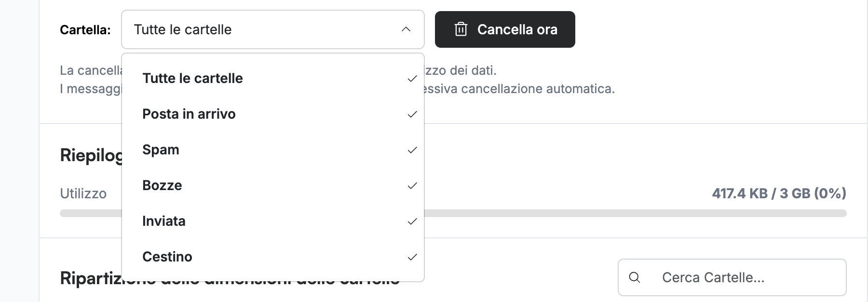This screenshot has height=302, width=868.
Task: Click the checkmark beside Cestino
Action: tap(412, 257)
